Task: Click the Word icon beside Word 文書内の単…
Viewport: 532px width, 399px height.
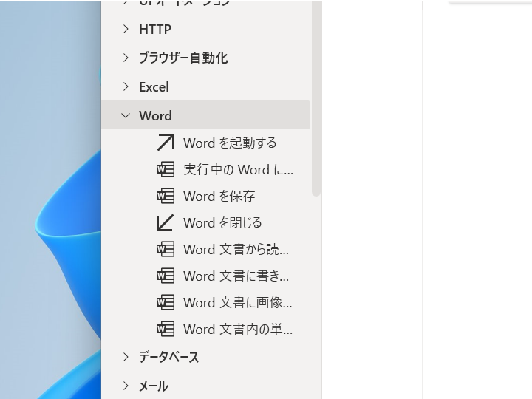Action: point(166,329)
